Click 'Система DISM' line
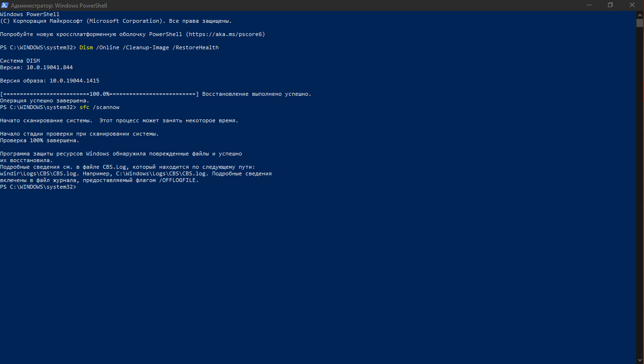Viewport: 644px width, 364px height. [x=20, y=61]
